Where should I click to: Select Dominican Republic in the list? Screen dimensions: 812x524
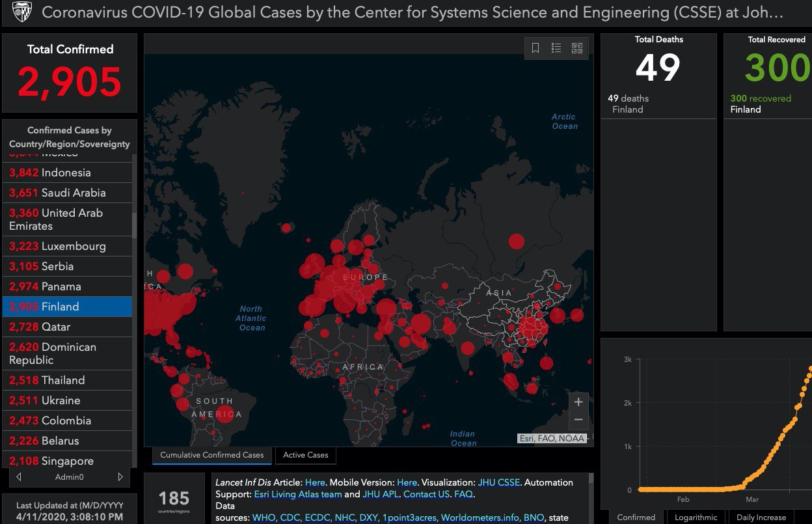point(68,353)
